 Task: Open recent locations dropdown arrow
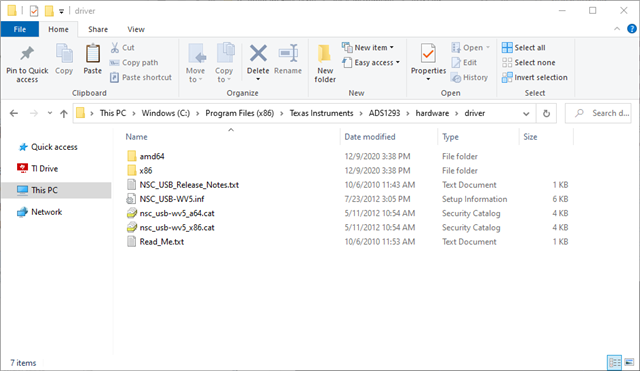[x=50, y=113]
